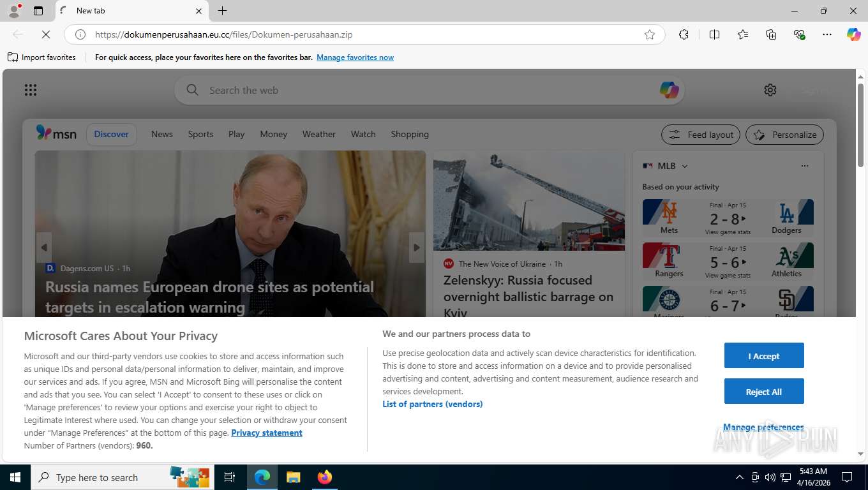
Task: Switch to the News tab
Action: (162, 134)
